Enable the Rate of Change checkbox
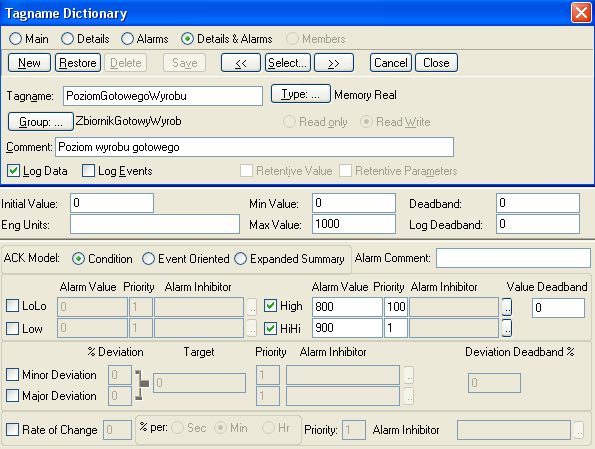 pos(13,430)
